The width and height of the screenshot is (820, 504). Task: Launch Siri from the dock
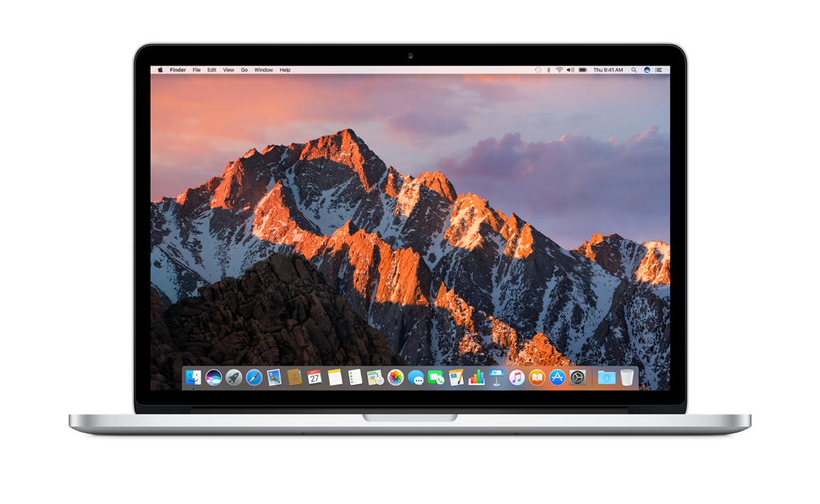(213, 377)
